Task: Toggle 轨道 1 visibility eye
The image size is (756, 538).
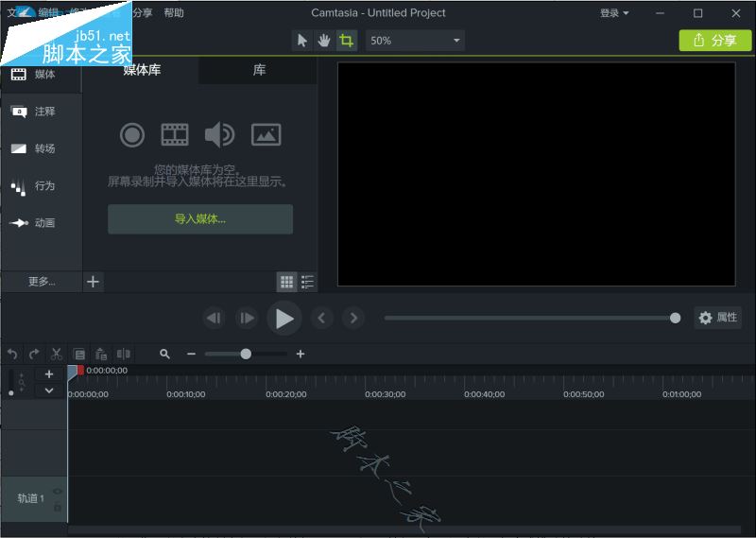Action: [x=58, y=491]
